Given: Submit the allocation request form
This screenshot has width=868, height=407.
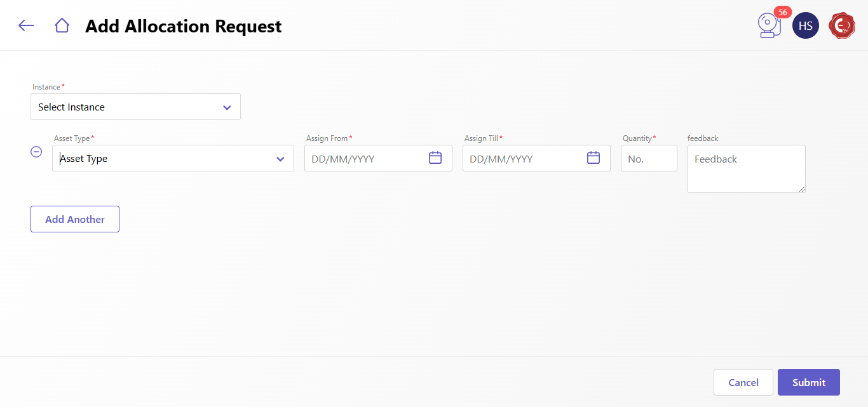Looking at the screenshot, I should [808, 382].
